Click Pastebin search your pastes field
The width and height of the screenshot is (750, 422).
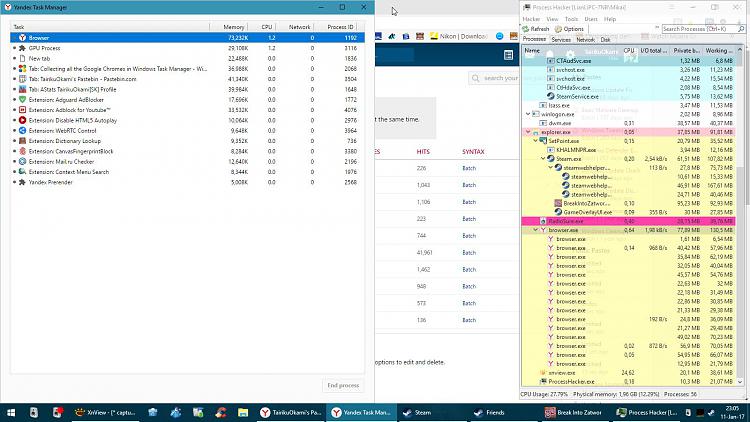click(x=495, y=78)
